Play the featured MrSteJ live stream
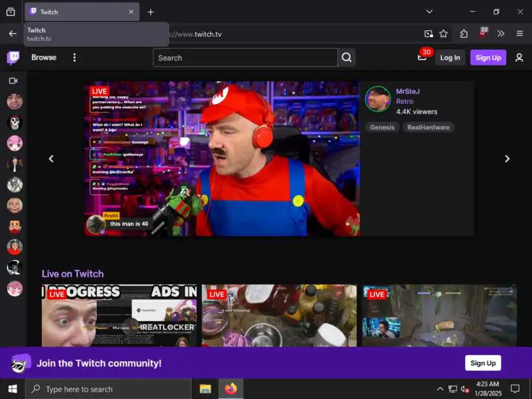This screenshot has width=532, height=399. 222,158
